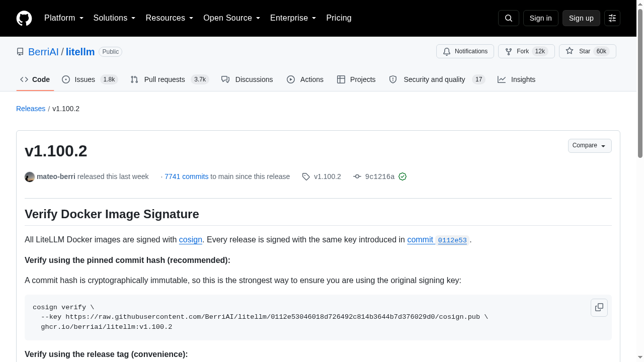Image resolution: width=644 pixels, height=362 pixels.
Task: Open the Security and quality tab
Action: 437,79
